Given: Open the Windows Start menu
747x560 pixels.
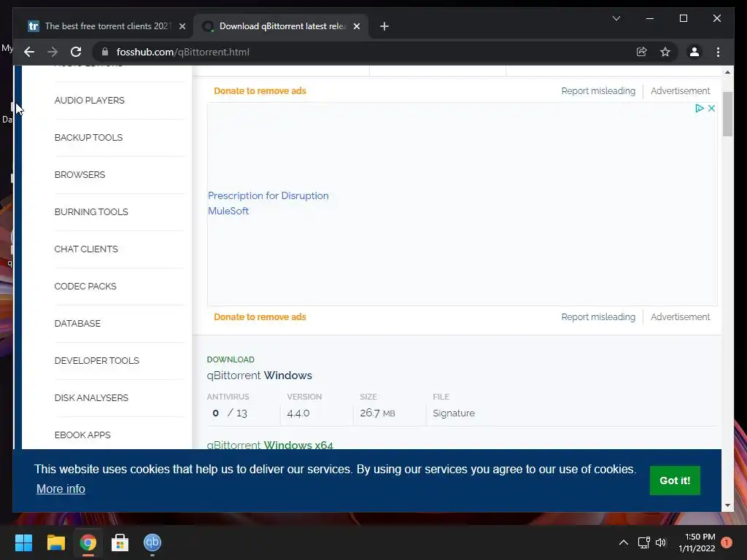Looking at the screenshot, I should click(23, 542).
